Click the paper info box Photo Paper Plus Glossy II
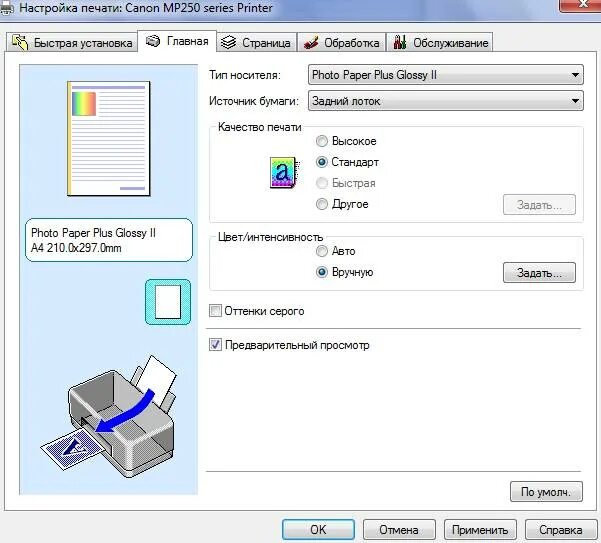The height and width of the screenshot is (543, 601). coord(109,240)
